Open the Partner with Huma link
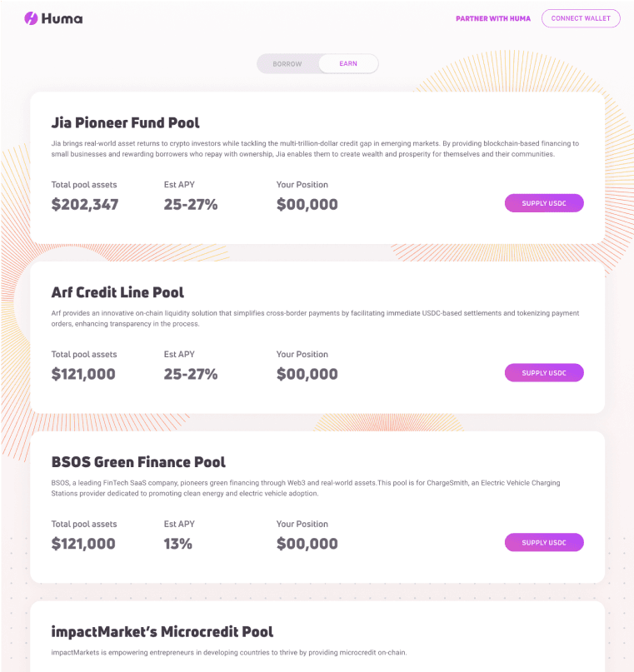634x672 pixels. click(x=493, y=18)
